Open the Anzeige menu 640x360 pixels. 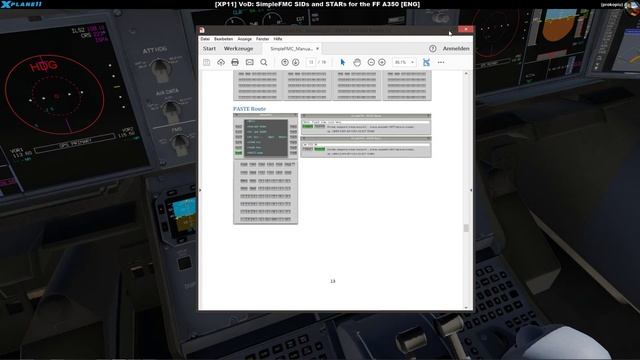pyautogui.click(x=244, y=39)
